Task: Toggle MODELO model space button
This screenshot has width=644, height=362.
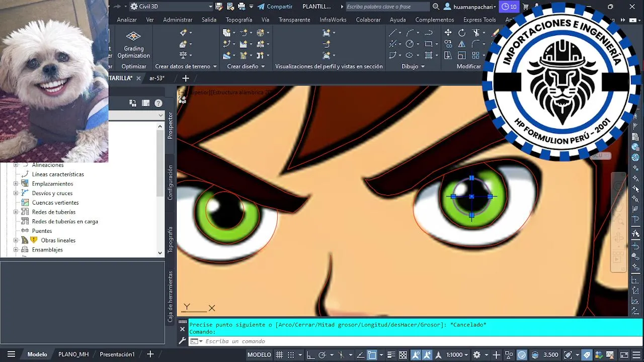Action: (259, 354)
